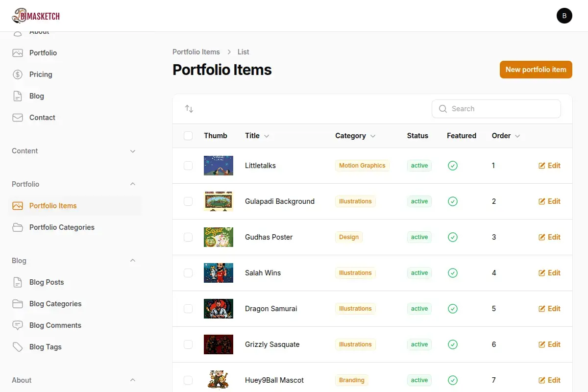This screenshot has height=392, width=588.
Task: Open the Littletalks thumbnail
Action: pyautogui.click(x=219, y=166)
